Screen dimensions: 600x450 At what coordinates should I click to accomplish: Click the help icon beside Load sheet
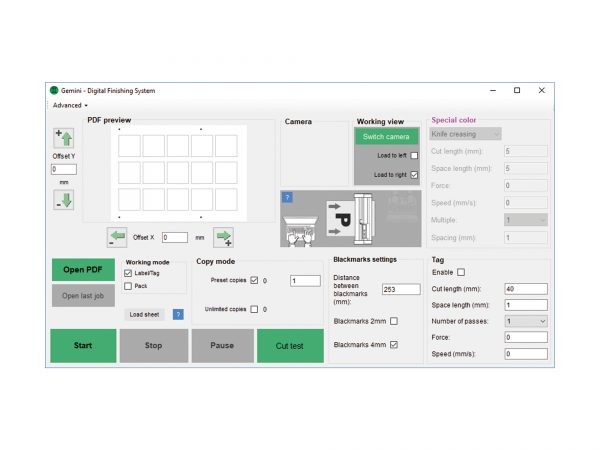pos(178,314)
